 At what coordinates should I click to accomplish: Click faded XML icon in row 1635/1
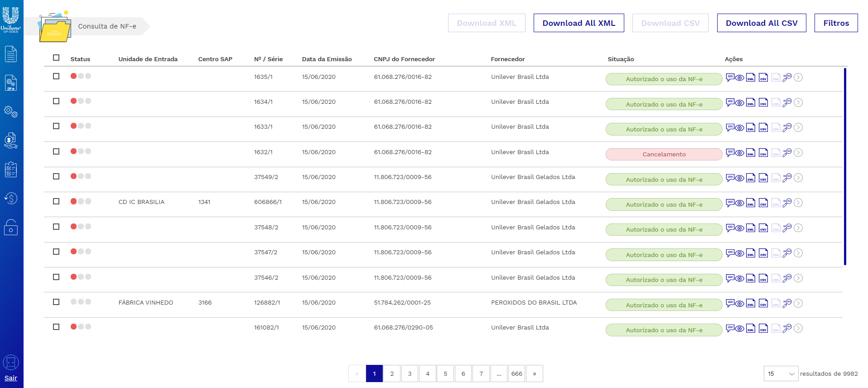pos(776,78)
